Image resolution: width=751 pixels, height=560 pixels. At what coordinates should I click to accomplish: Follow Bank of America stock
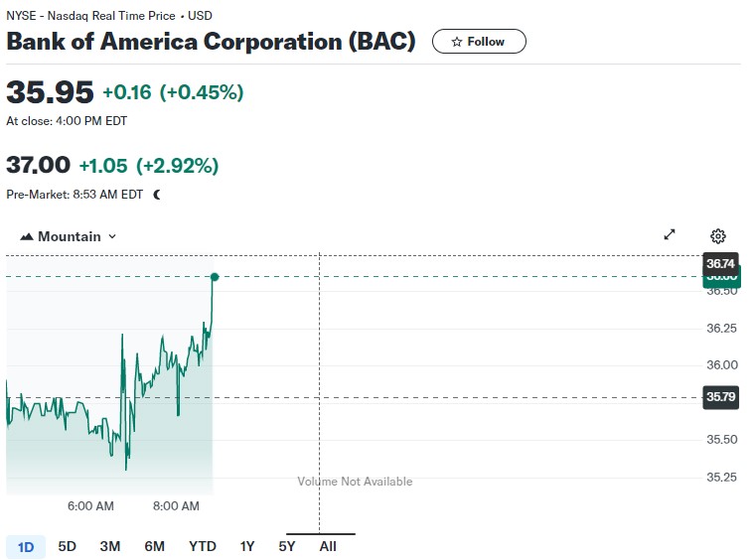[479, 42]
